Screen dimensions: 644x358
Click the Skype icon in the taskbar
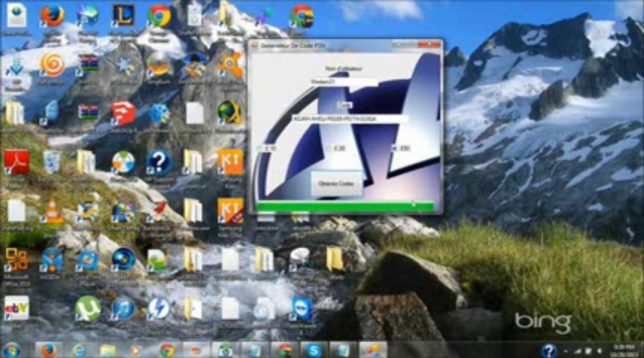coord(314,350)
